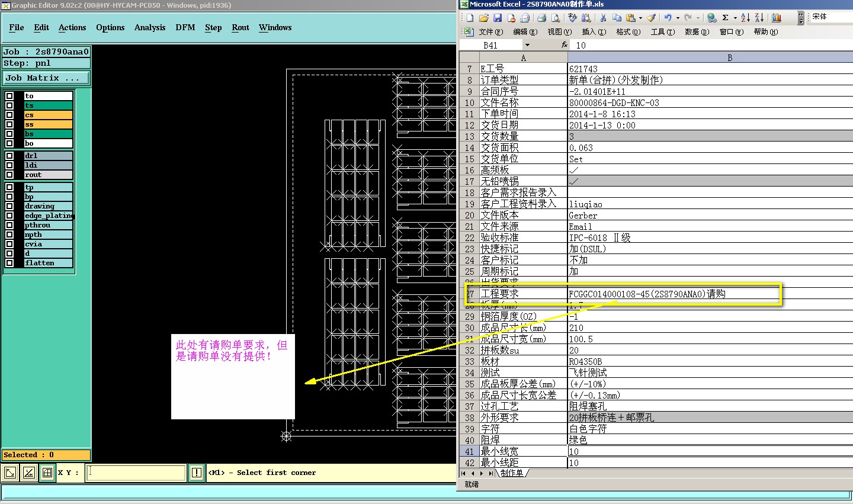The height and width of the screenshot is (504, 853).
Task: Select the 'edge_plating' layer name
Action: coord(48,216)
